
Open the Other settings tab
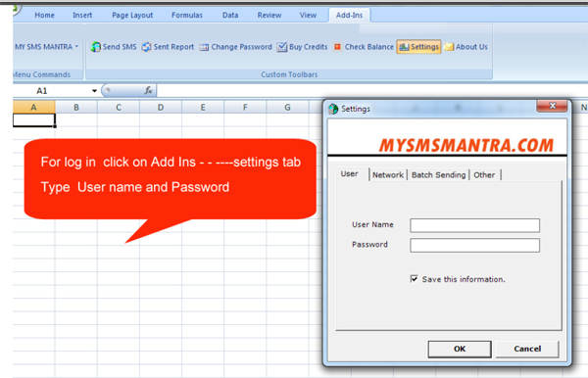click(484, 175)
